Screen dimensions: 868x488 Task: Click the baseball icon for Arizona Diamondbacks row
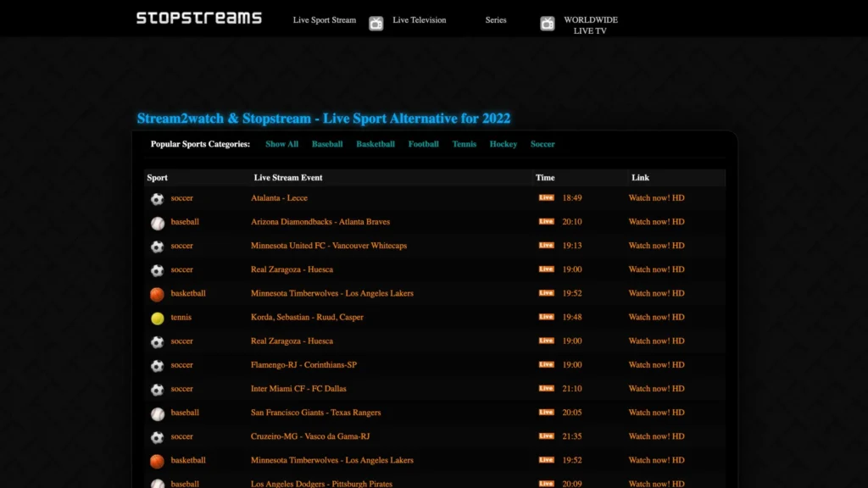click(x=157, y=222)
